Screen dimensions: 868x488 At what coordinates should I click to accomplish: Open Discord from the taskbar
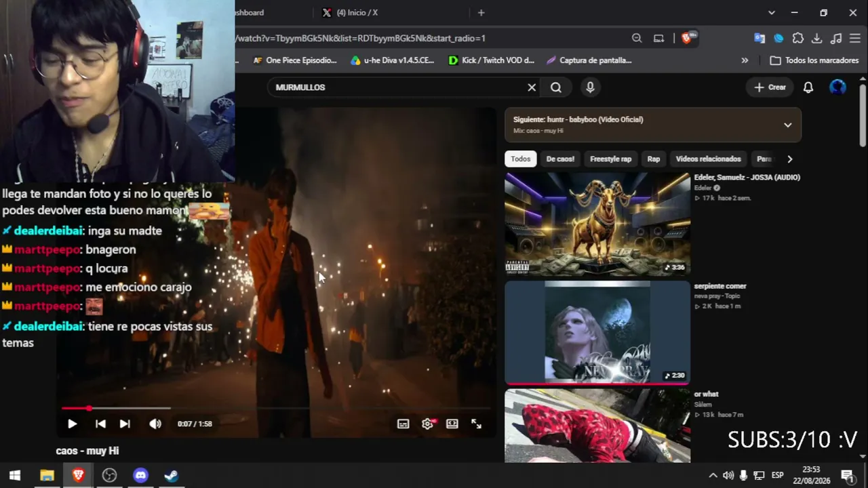140,475
